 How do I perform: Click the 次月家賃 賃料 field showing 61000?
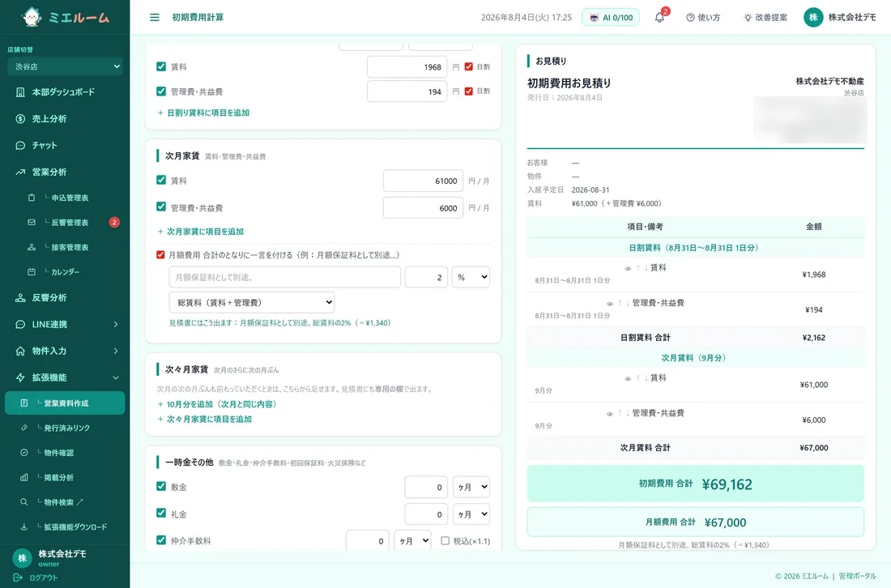pyautogui.click(x=423, y=181)
